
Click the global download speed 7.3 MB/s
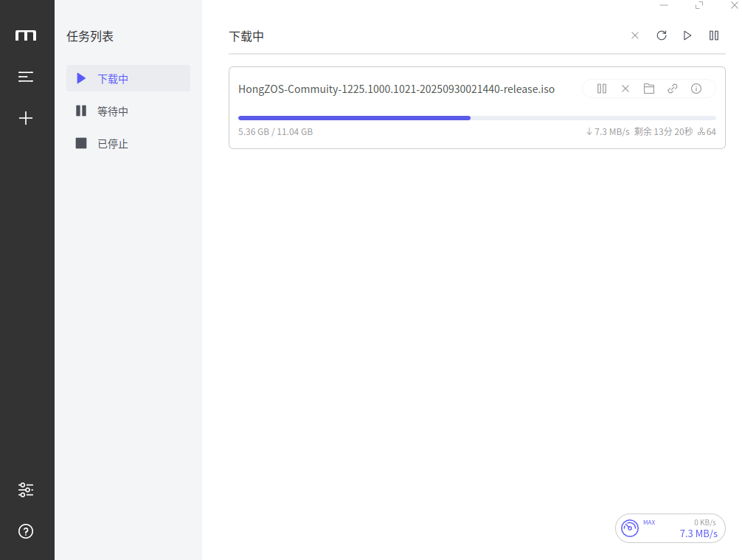click(698, 533)
